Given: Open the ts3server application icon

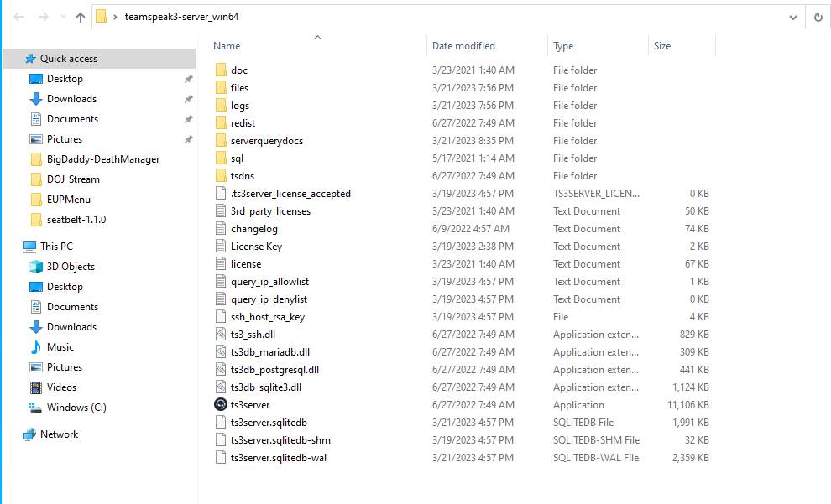Looking at the screenshot, I should click(221, 405).
